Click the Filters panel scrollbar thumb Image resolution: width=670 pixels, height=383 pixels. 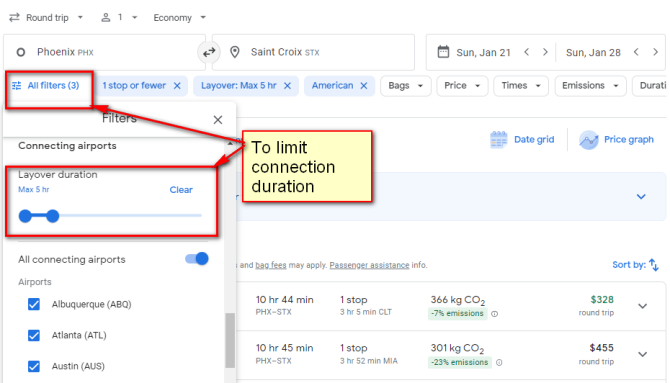coord(230,340)
